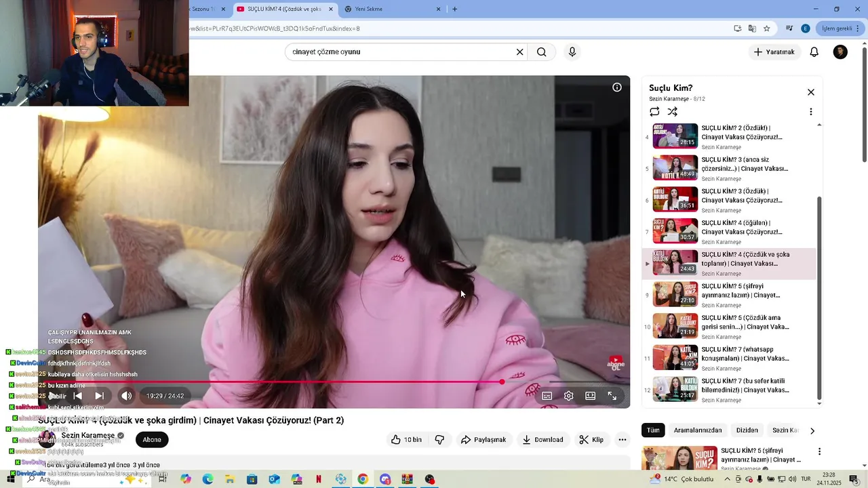The height and width of the screenshot is (488, 868).
Task: Show more filter chips with arrow
Action: 812,430
